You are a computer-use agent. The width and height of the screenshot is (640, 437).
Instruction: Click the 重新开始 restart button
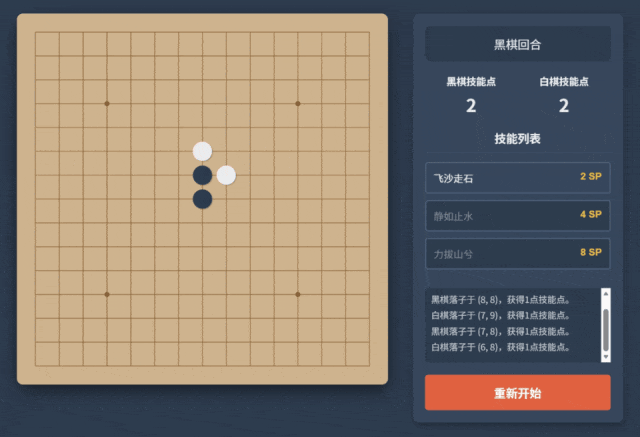coord(518,393)
